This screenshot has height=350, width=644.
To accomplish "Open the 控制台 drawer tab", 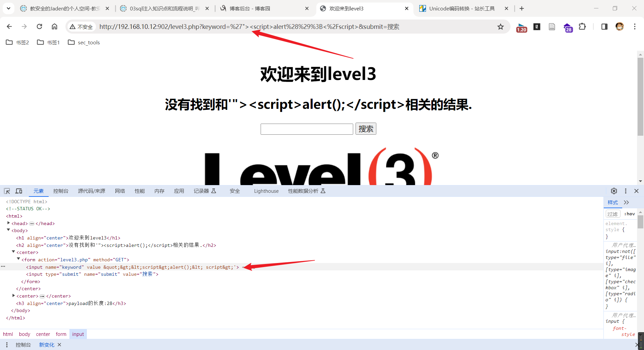I will tap(23, 345).
